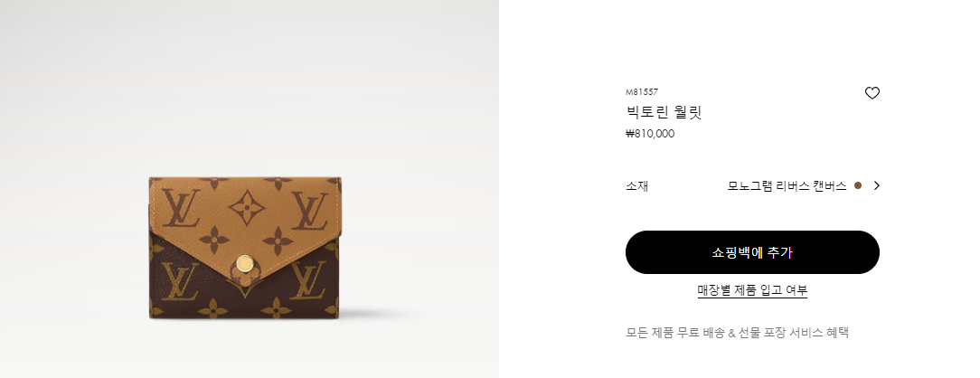
Task: Open the 매장별 제품 입고 여부 link
Action: click(752, 290)
